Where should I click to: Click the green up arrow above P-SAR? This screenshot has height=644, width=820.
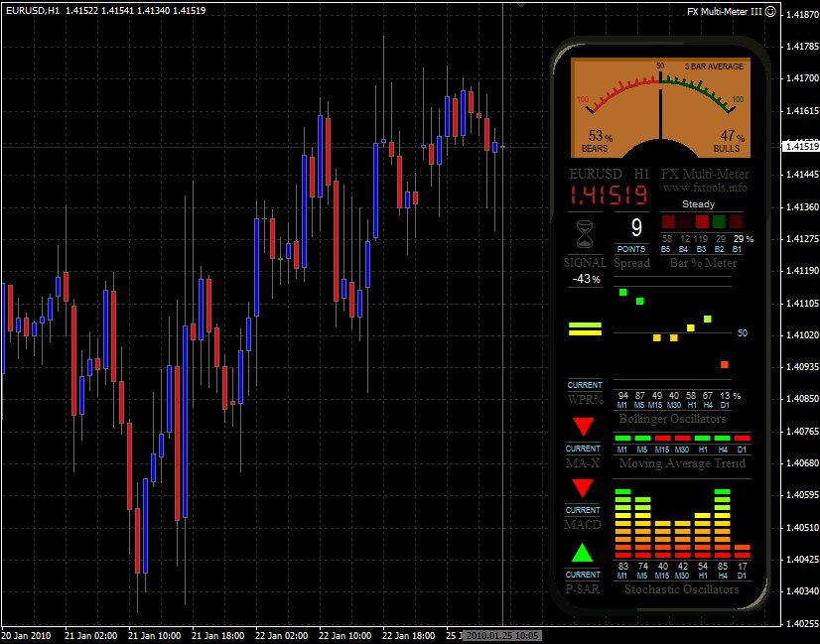[584, 553]
